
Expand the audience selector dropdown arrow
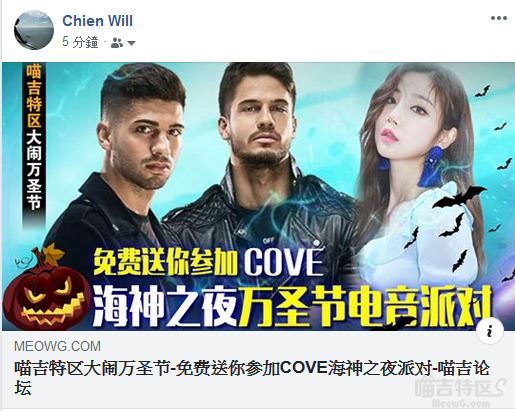(131, 43)
